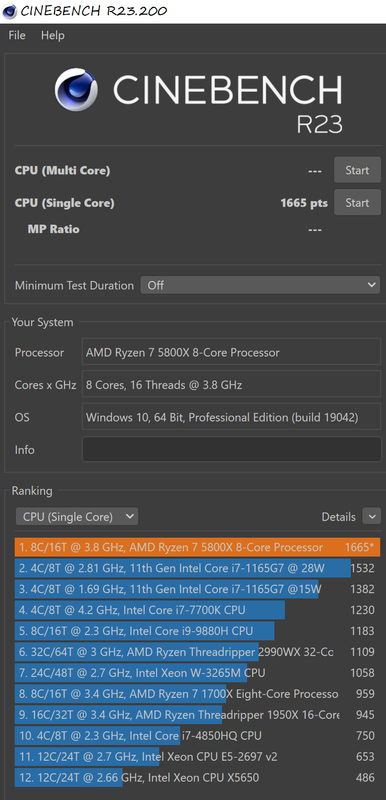This screenshot has height=800, width=386.
Task: Click the Cinebench sphere logo
Action: (75, 90)
